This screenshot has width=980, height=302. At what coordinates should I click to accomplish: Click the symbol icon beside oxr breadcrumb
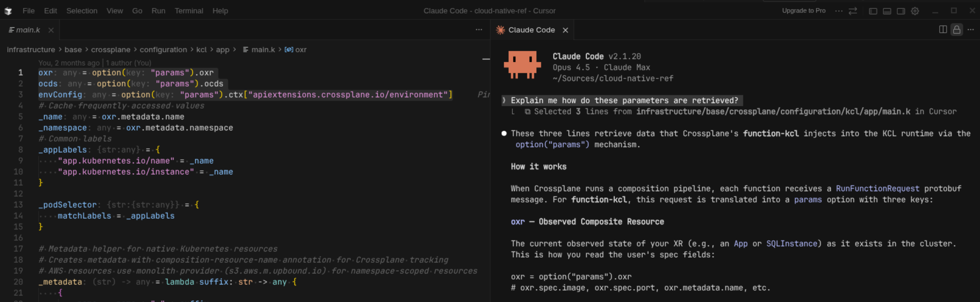[x=289, y=49]
